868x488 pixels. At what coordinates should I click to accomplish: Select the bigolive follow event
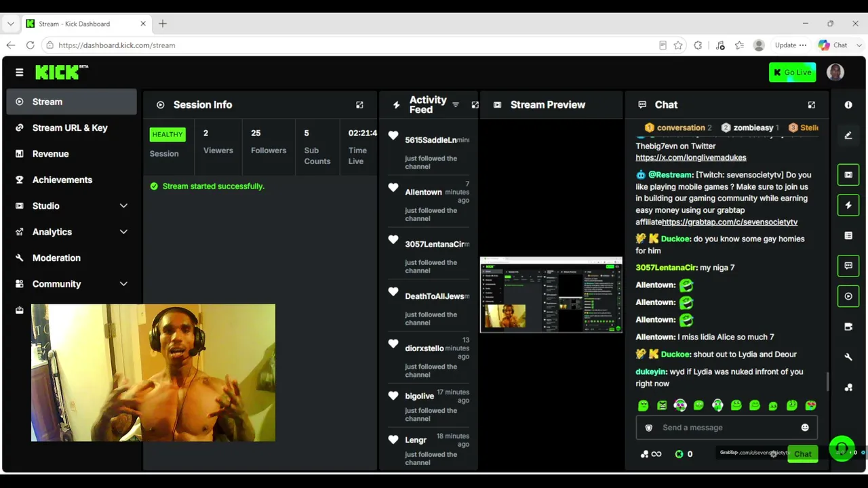tap(429, 405)
